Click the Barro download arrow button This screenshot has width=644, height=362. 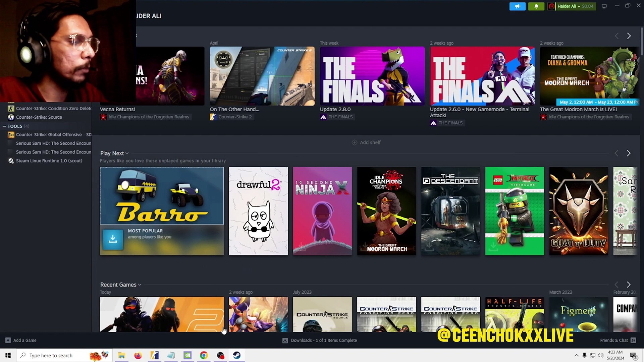tap(113, 239)
